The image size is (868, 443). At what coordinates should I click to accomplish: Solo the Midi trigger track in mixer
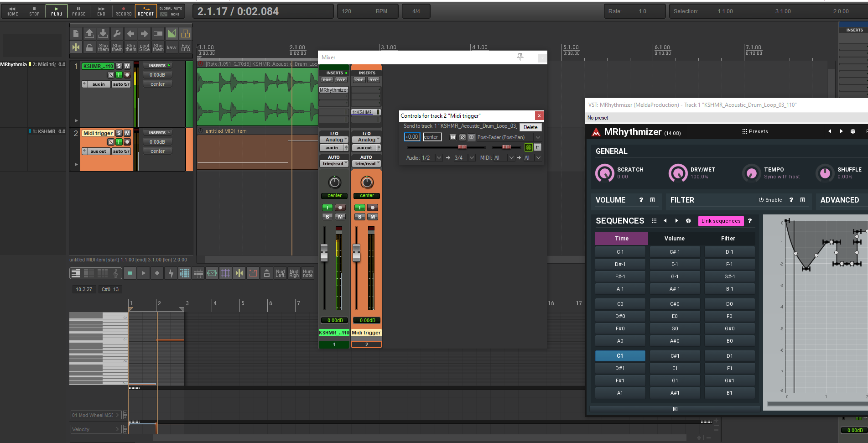pos(360,217)
